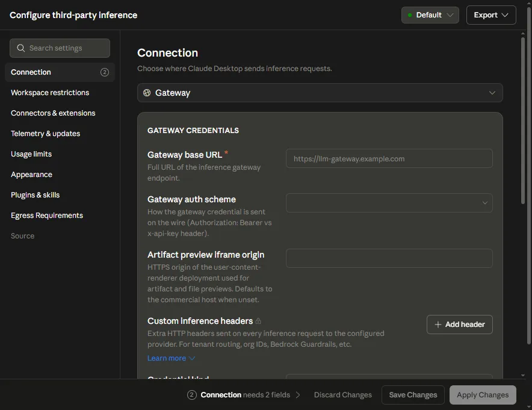Viewport: 532px width, 410px height.
Task: Click the Apply Changes button
Action: click(483, 395)
